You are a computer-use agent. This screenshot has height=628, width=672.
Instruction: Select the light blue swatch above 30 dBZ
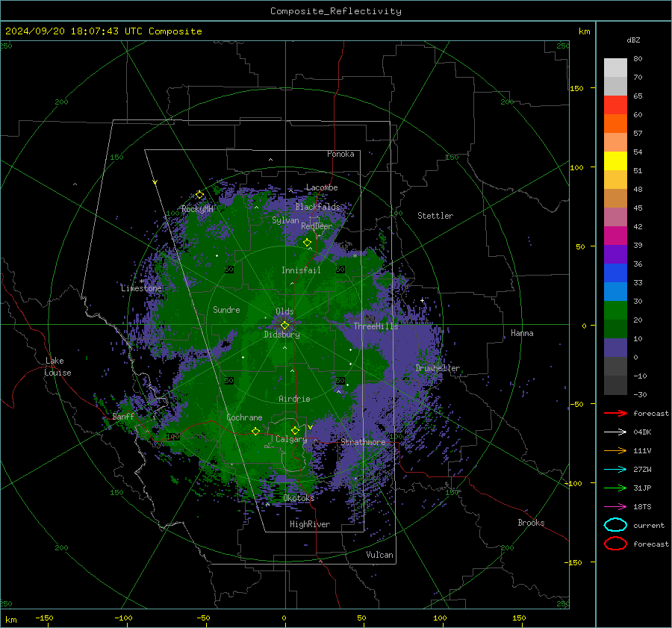[x=615, y=292]
